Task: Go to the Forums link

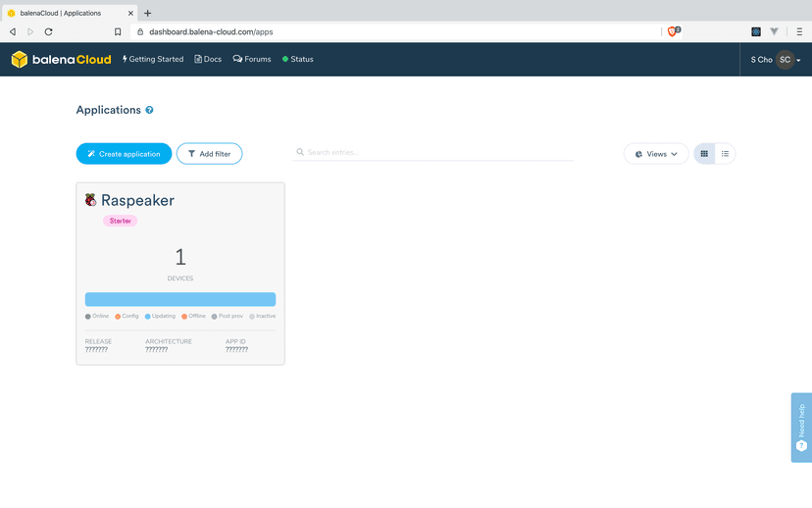Action: pos(252,60)
